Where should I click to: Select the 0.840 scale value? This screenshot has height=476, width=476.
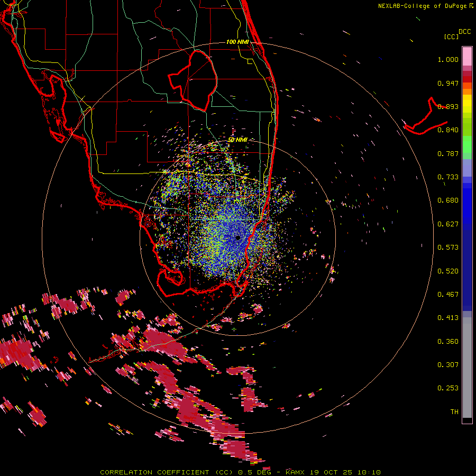(448, 130)
